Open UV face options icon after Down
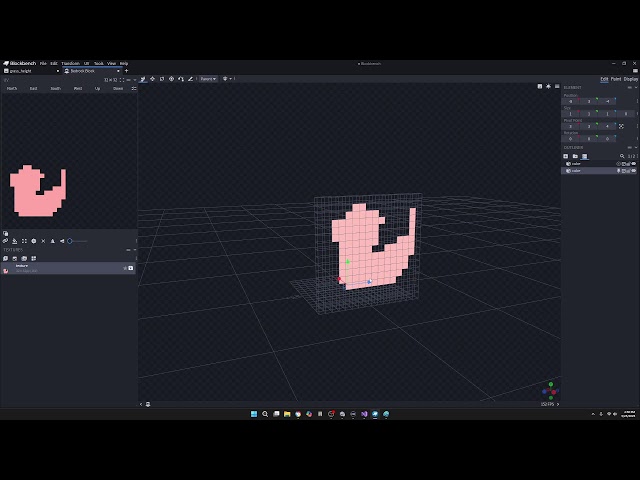The image size is (640, 480). (x=133, y=89)
